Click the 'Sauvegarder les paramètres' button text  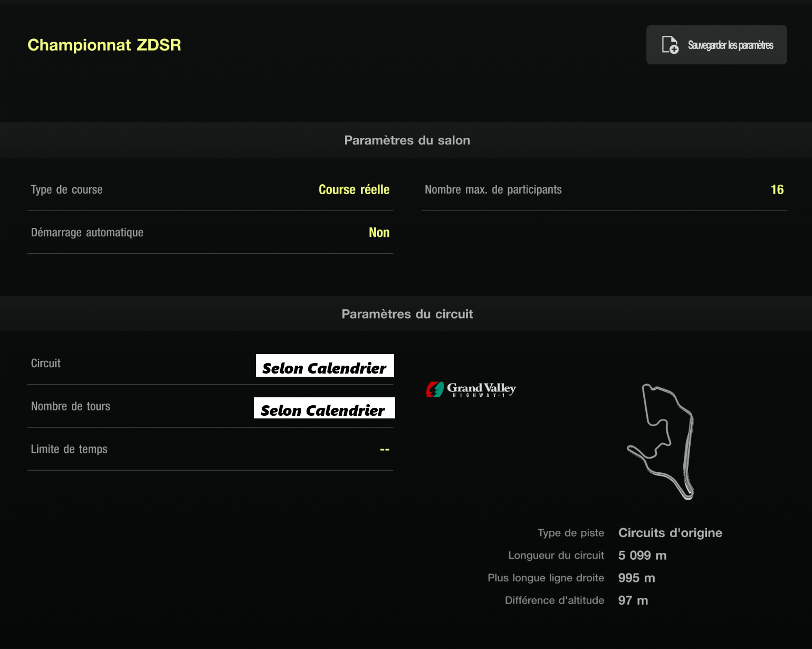point(730,45)
